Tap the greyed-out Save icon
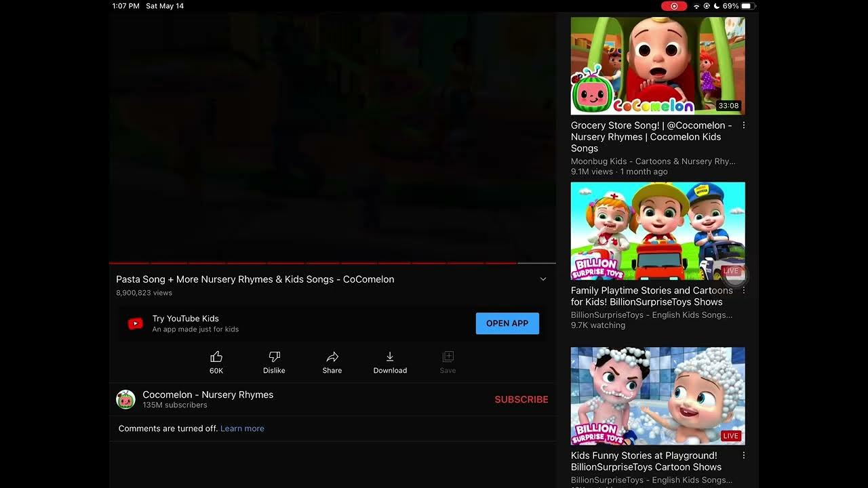The width and height of the screenshot is (868, 488). click(448, 357)
